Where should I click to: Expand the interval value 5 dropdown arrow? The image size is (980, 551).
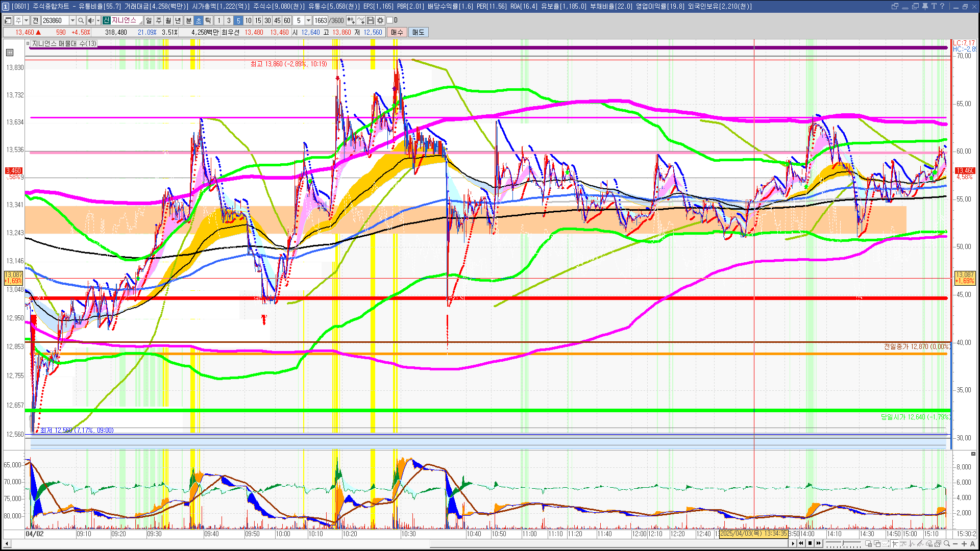[x=308, y=20]
